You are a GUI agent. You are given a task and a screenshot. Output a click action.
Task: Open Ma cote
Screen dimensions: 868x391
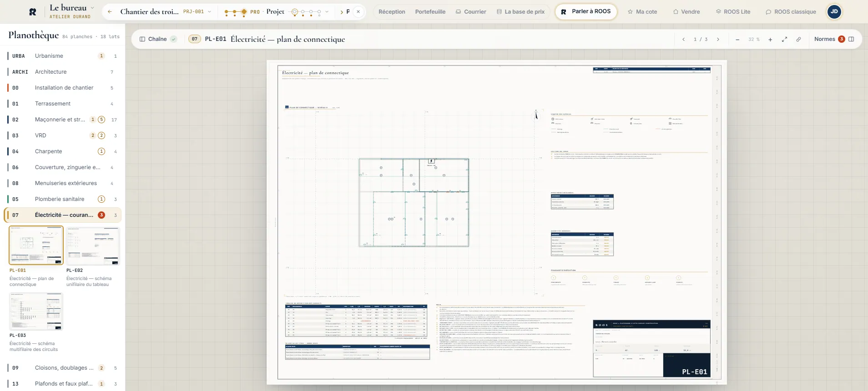pos(642,12)
